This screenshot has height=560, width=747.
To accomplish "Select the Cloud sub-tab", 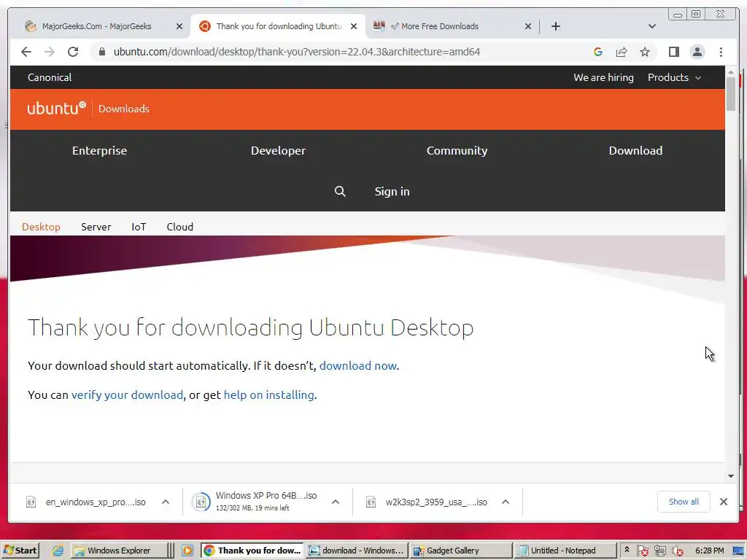I will pos(179,227).
